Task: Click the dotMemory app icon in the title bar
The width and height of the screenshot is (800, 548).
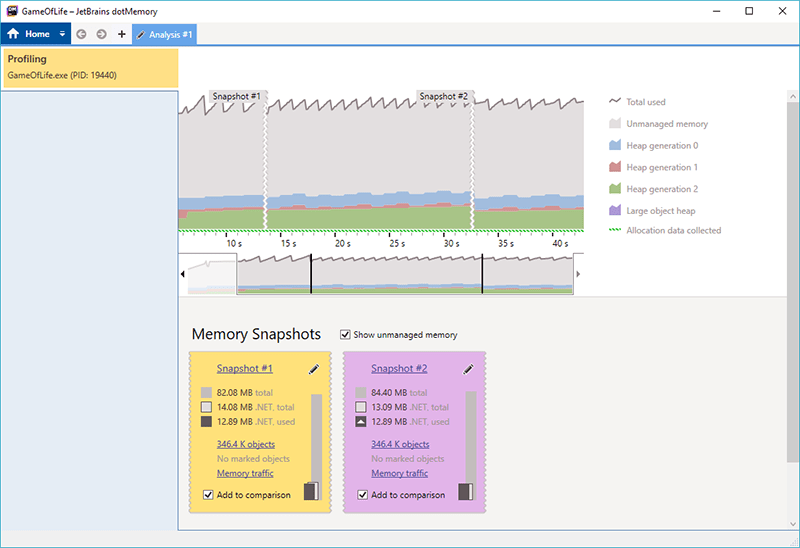Action: tap(11, 10)
